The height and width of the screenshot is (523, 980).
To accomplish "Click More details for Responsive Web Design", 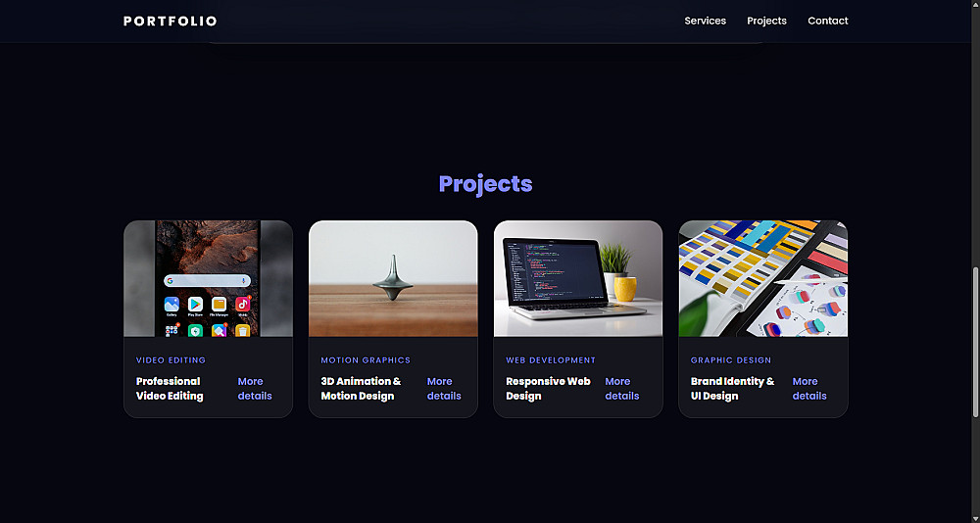I will 622,389.
